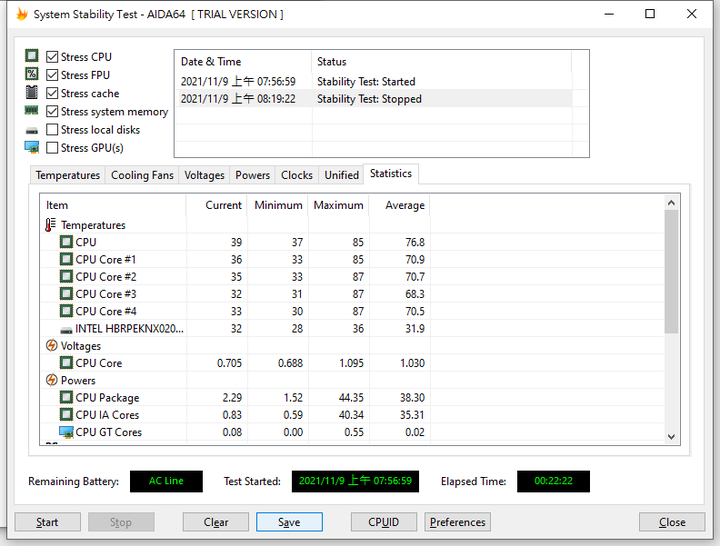Switch to the Clocks tab

(x=297, y=175)
